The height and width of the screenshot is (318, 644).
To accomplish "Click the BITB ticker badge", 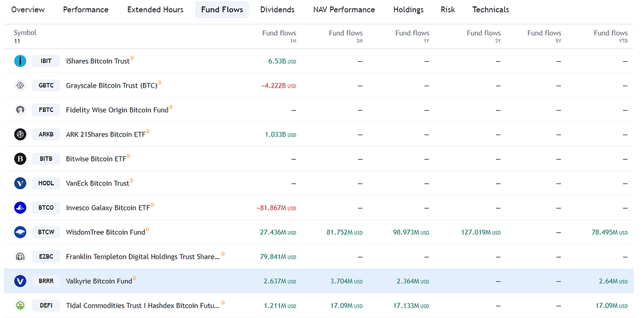I will (46, 159).
